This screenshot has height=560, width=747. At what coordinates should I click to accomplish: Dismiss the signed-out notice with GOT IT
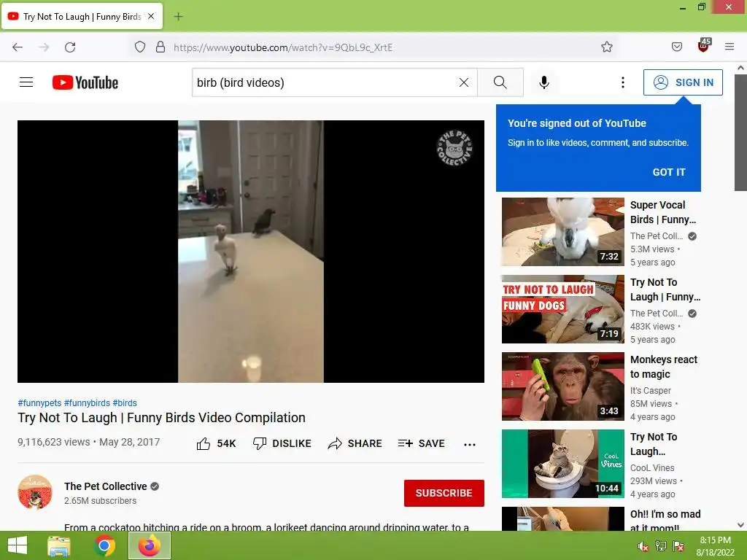point(669,172)
